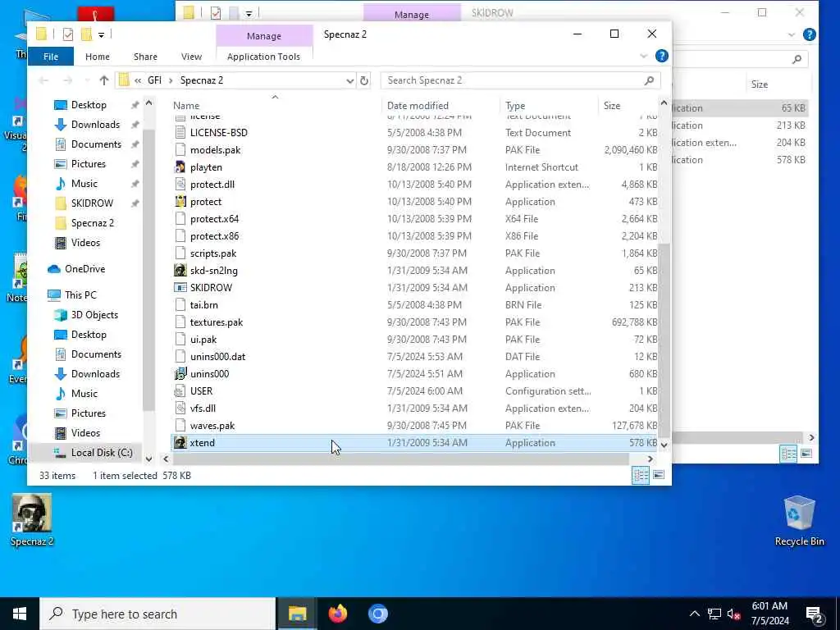Click the models.pak file icon
The image size is (840, 630).
(x=180, y=150)
